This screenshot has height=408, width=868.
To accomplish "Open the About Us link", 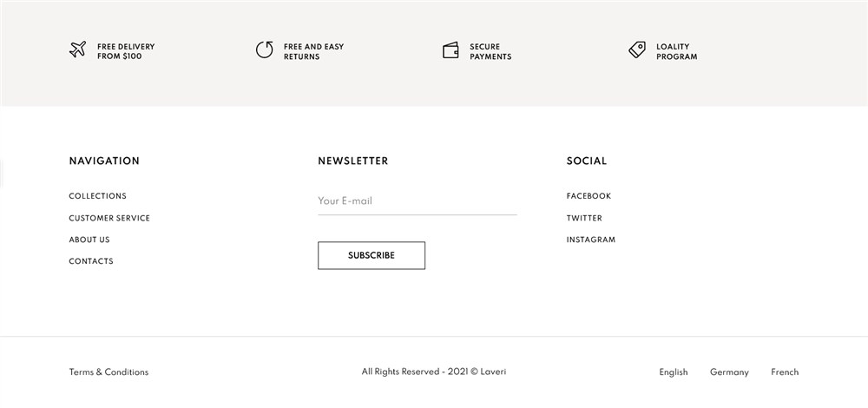I will coord(89,240).
